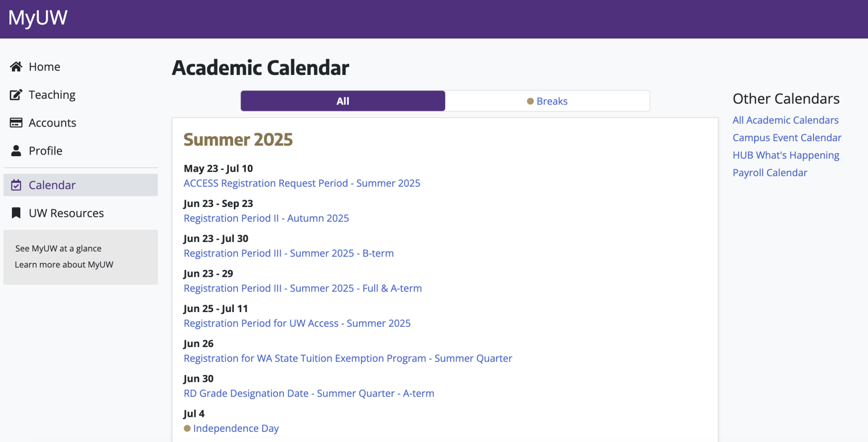This screenshot has width=868, height=442.
Task: Click See MyUW at a glance
Action: [58, 249]
